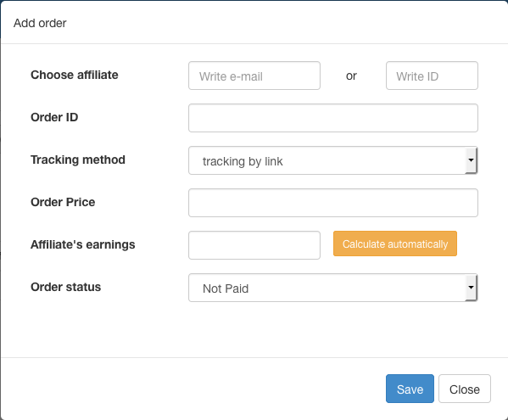Click the Calculate automatically button

click(x=395, y=244)
